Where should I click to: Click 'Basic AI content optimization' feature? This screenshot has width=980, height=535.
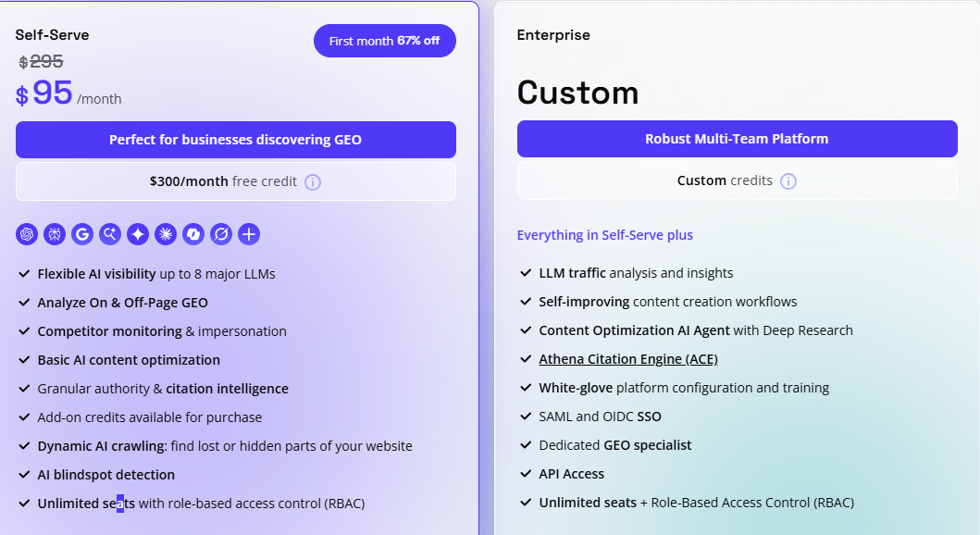pos(129,360)
